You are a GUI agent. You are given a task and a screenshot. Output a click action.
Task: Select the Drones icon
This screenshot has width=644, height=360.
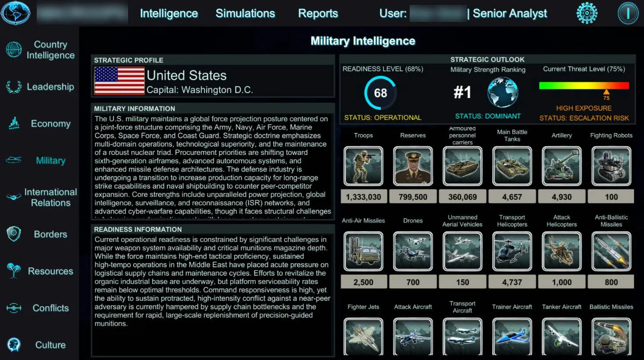[413, 252]
